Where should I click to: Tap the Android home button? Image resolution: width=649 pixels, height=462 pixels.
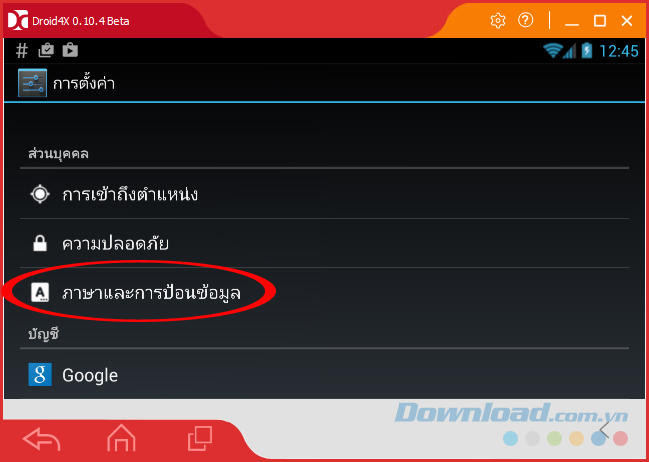point(121,438)
